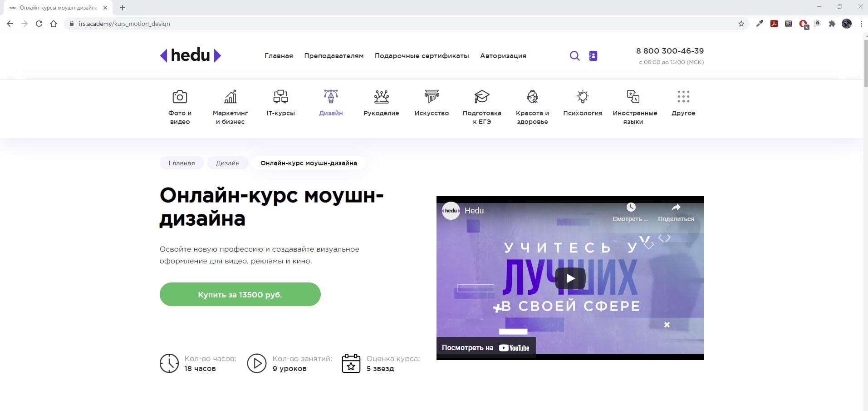This screenshot has width=868, height=411.
Task: Select the Дизайн pen-tool category icon
Action: coord(331,96)
